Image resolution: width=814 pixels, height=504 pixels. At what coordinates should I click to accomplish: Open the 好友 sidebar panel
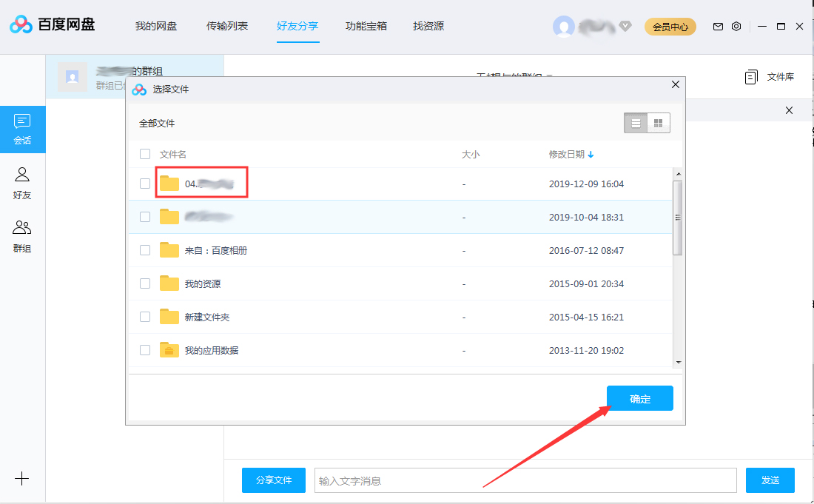click(x=22, y=184)
